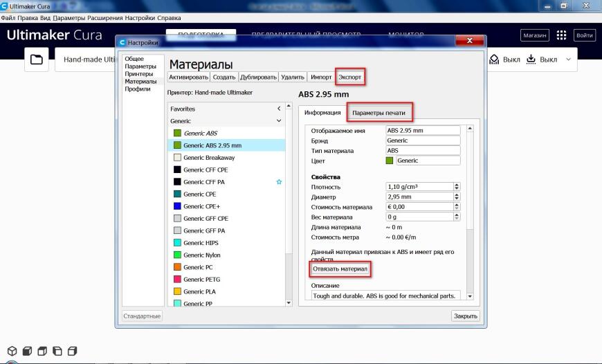Click the Описание text field
The height and width of the screenshot is (364, 602).
tap(385, 295)
